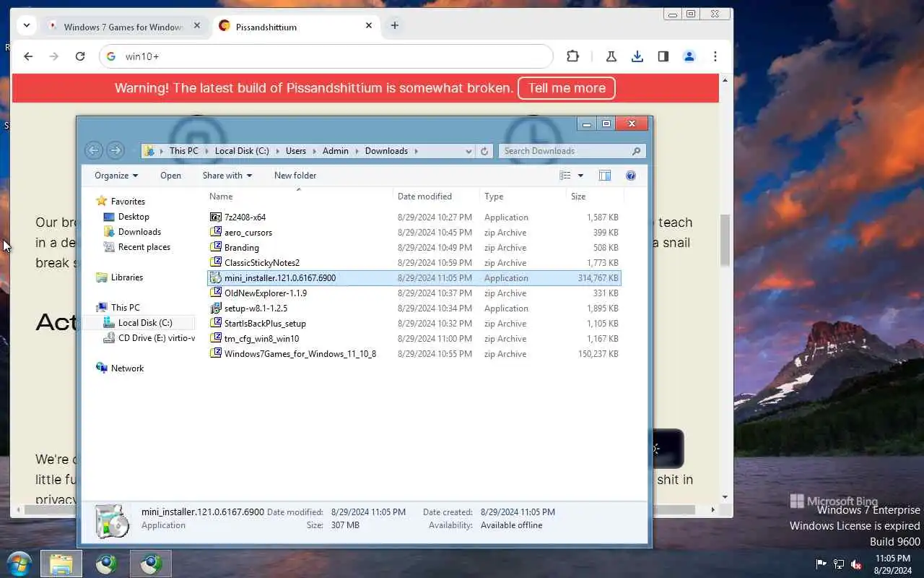Click Users in the breadcrumb path
The width and height of the screenshot is (924, 578).
click(x=296, y=151)
